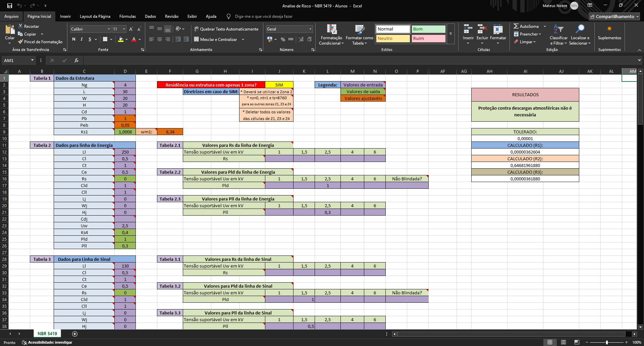
Task: Click Mesclar e Centralizar
Action: pos(217,39)
